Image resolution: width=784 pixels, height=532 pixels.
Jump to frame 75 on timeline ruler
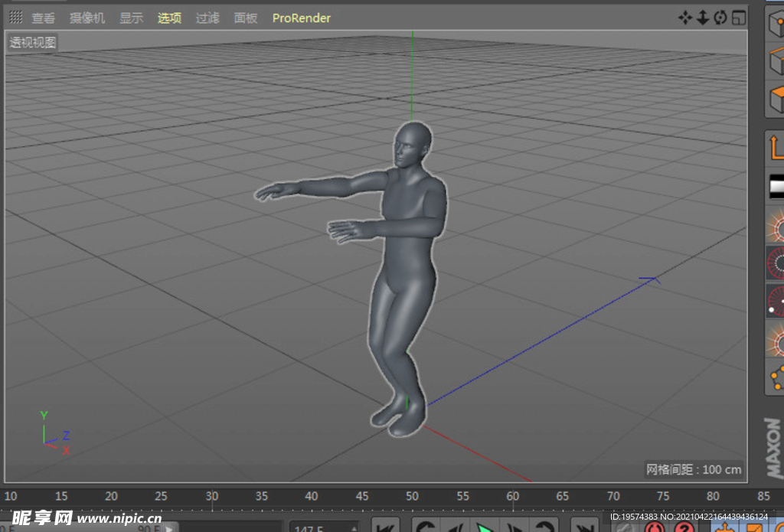coord(663,496)
